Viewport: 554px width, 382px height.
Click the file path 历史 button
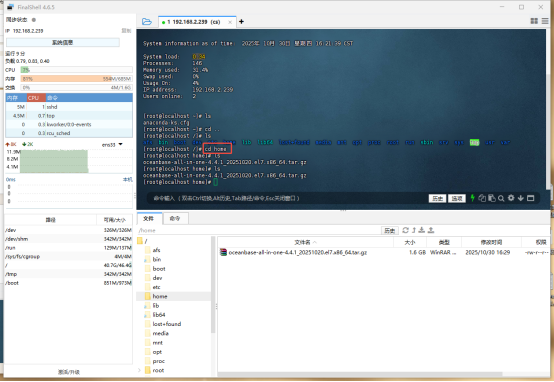click(x=390, y=230)
